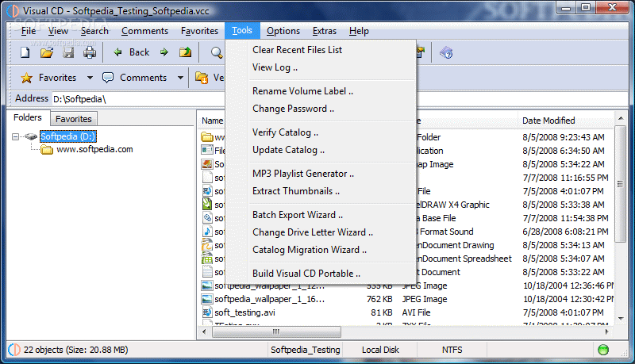Click the vertical scrollbar down arrow
The image size is (635, 364).
(621, 319)
